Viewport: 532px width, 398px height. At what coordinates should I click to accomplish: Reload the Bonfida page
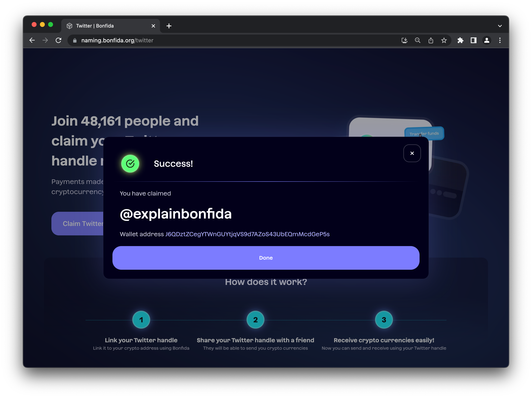(x=58, y=40)
